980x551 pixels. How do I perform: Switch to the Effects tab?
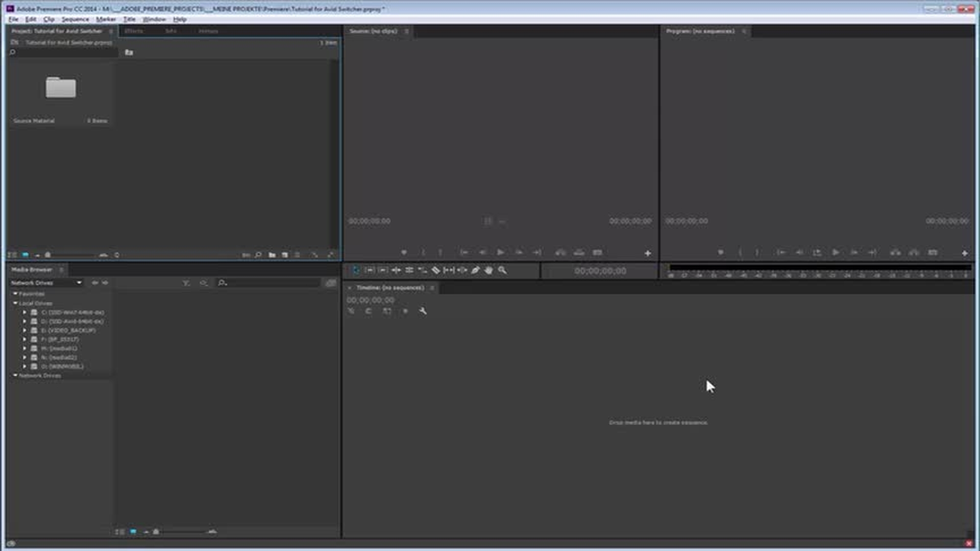134,31
